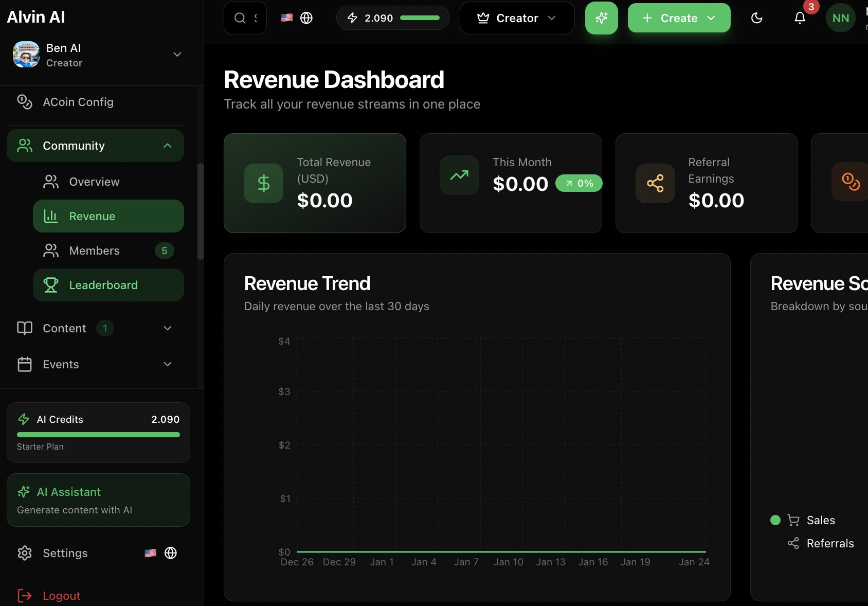Click the Logout arrow icon
Screen dimensions: 868x606
click(25, 596)
